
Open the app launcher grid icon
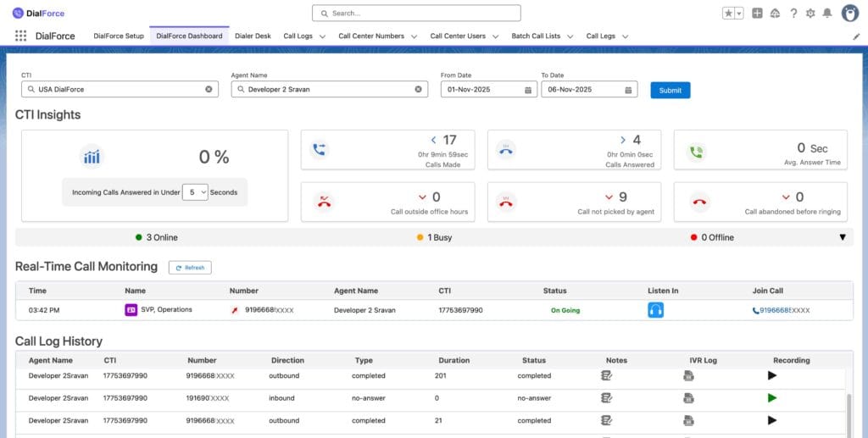point(20,36)
